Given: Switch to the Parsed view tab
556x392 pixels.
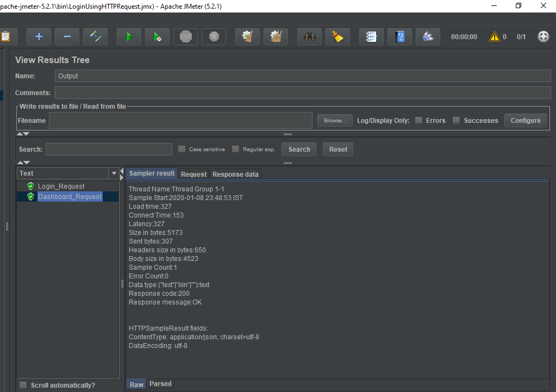Looking at the screenshot, I should pos(160,384).
